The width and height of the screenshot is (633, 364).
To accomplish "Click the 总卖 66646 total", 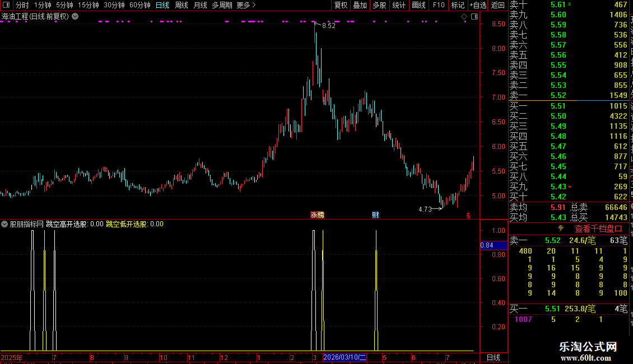I will (x=599, y=207).
